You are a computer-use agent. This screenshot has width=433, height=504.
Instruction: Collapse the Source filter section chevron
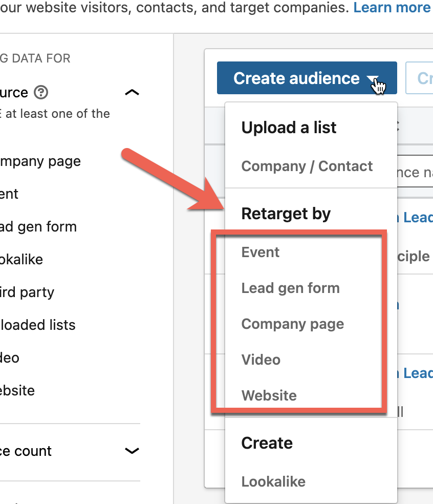pos(132,92)
